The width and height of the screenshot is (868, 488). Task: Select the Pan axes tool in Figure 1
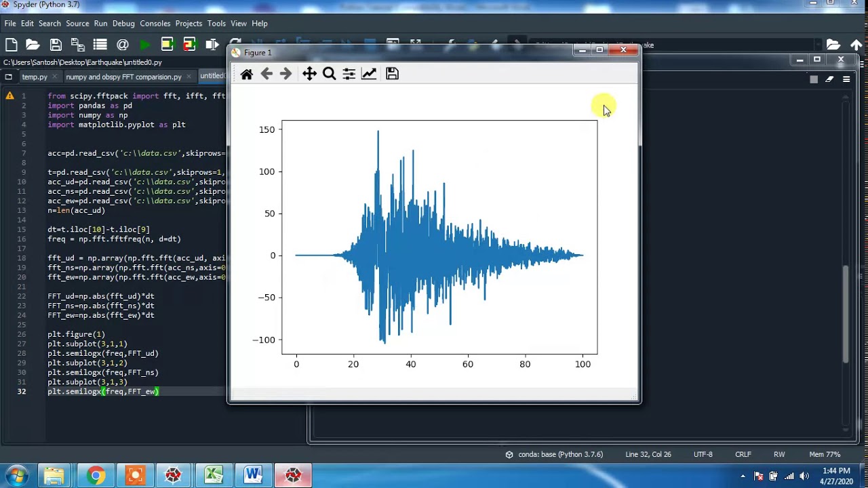point(309,74)
